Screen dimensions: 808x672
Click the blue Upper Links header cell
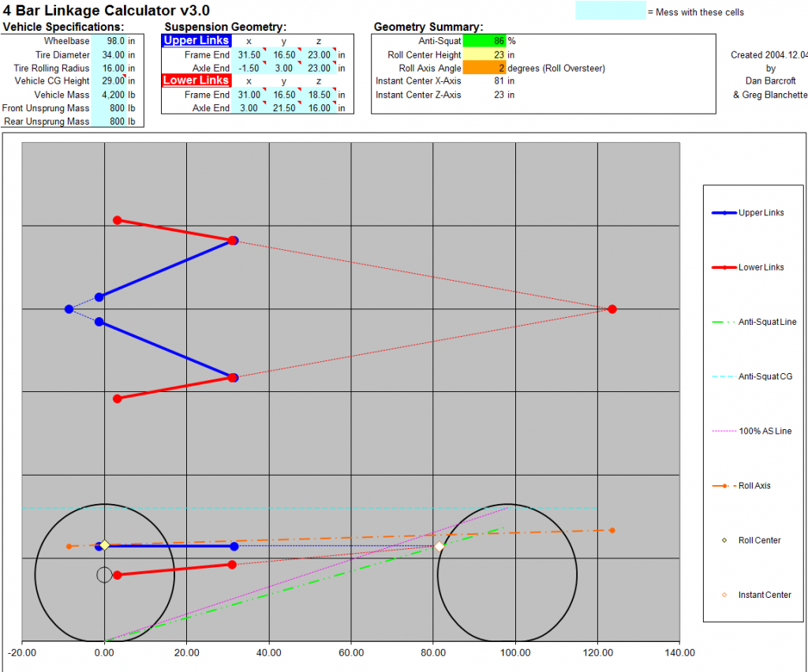coord(196,41)
